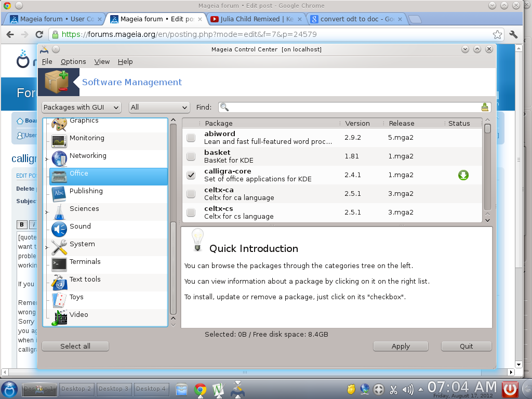Click the clear search broom icon
532x399 pixels.
coord(485,107)
